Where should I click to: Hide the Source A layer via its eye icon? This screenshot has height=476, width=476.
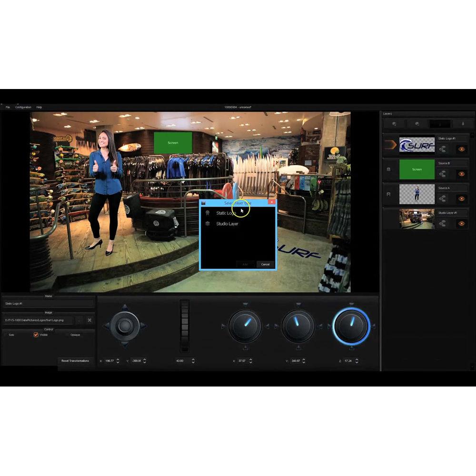(461, 198)
